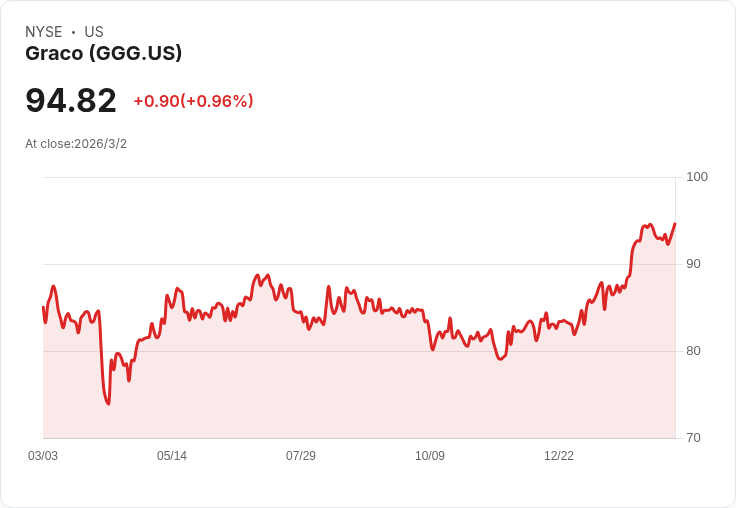This screenshot has width=736, height=508.
Task: Click the 03/03 date on the x-axis
Action: [x=43, y=456]
